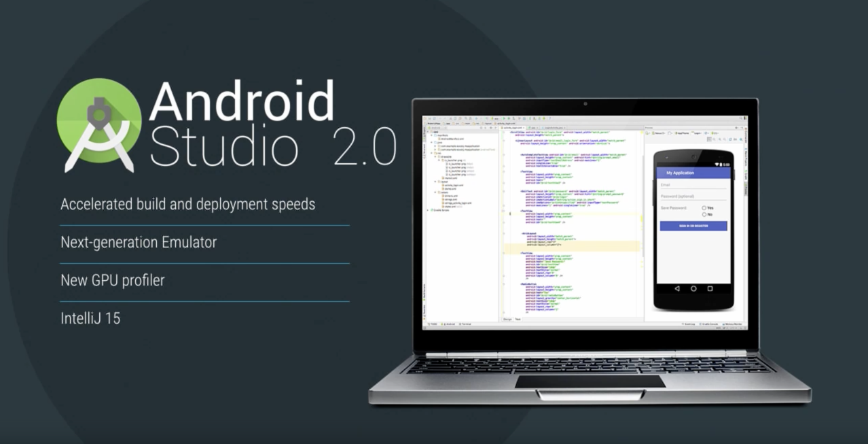The width and height of the screenshot is (868, 444).
Task: Tap the Home circle on phone preview
Action: click(x=693, y=288)
